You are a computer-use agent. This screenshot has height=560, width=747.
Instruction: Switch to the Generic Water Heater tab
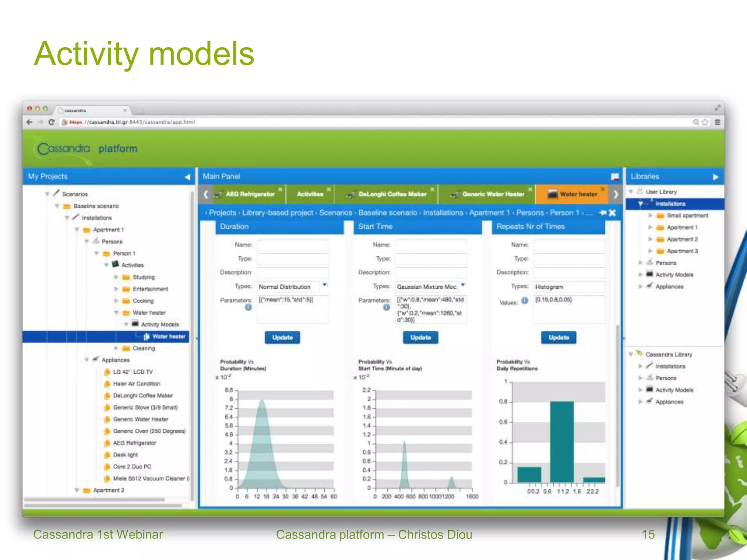487,194
